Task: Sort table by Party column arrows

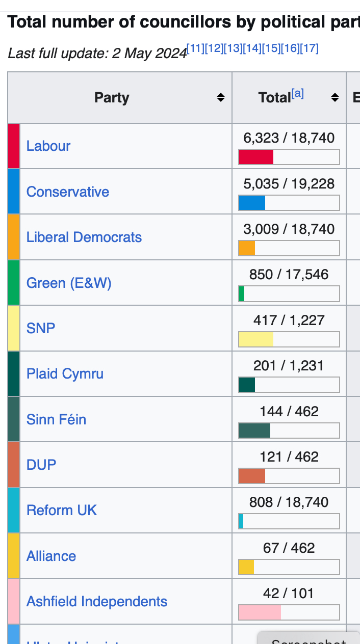Action: (x=220, y=97)
